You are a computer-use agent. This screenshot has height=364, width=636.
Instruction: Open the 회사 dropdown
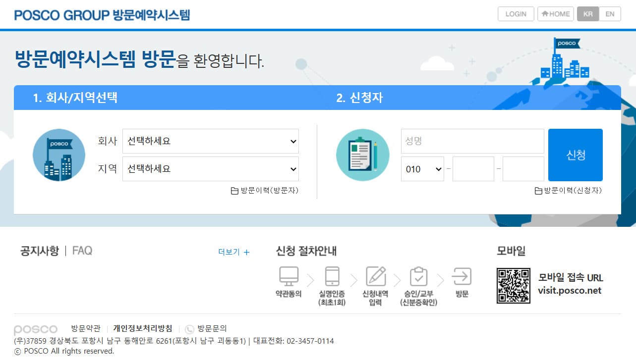pos(211,141)
